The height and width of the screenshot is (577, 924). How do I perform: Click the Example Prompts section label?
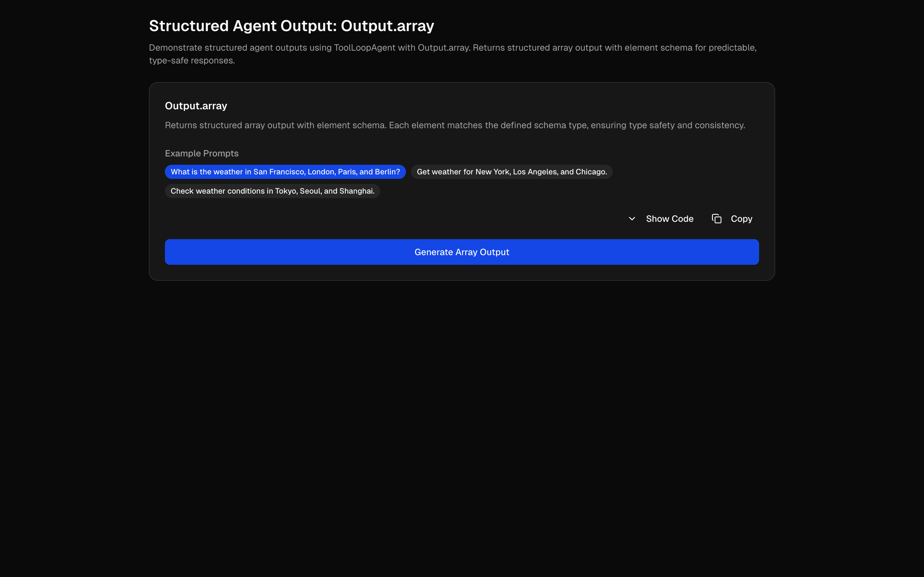[x=201, y=153]
